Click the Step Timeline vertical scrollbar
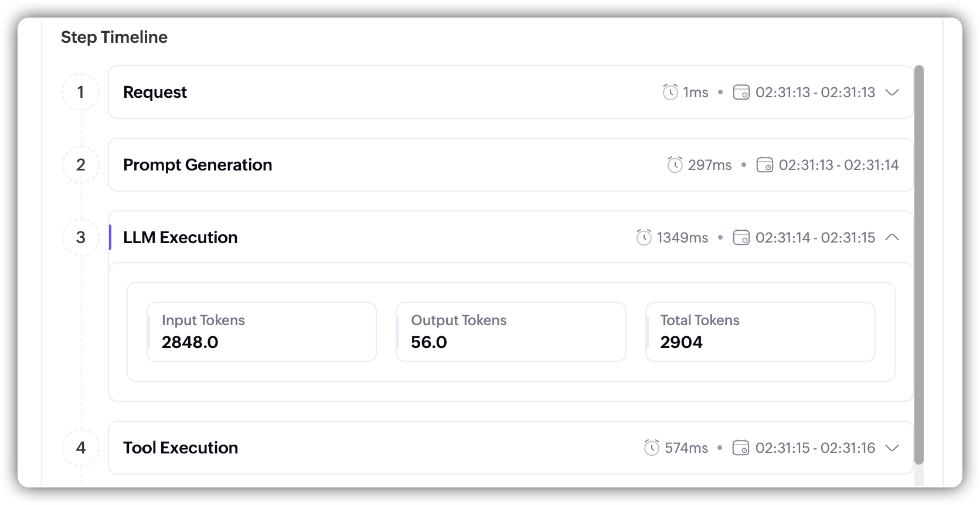The width and height of the screenshot is (980, 505). tap(918, 264)
